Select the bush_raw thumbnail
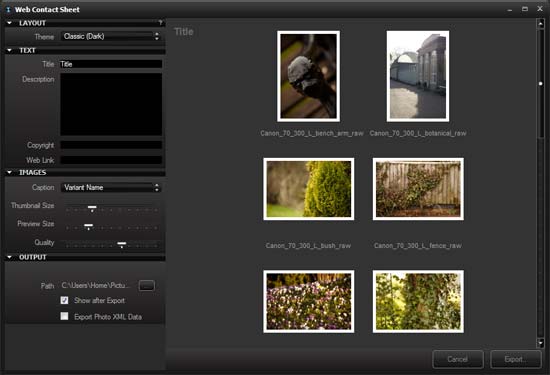The width and height of the screenshot is (550, 375). click(309, 189)
